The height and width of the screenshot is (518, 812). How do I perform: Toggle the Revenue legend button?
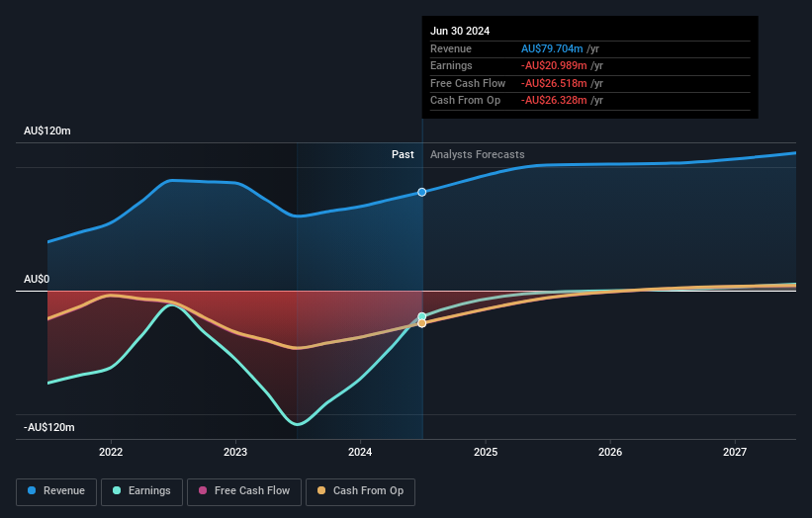tap(56, 491)
